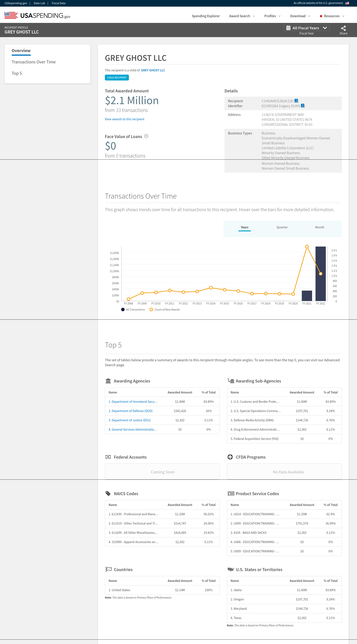Click U.S. Customs and Border Protection row
Viewport: 357px width, 644px height.
[x=284, y=401]
